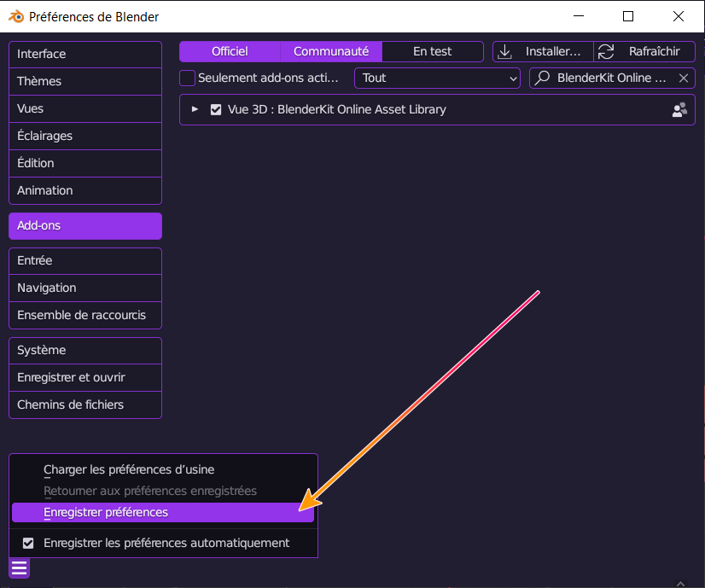Open the Éclairages preferences section
Screen dimensions: 705x588
click(85, 137)
